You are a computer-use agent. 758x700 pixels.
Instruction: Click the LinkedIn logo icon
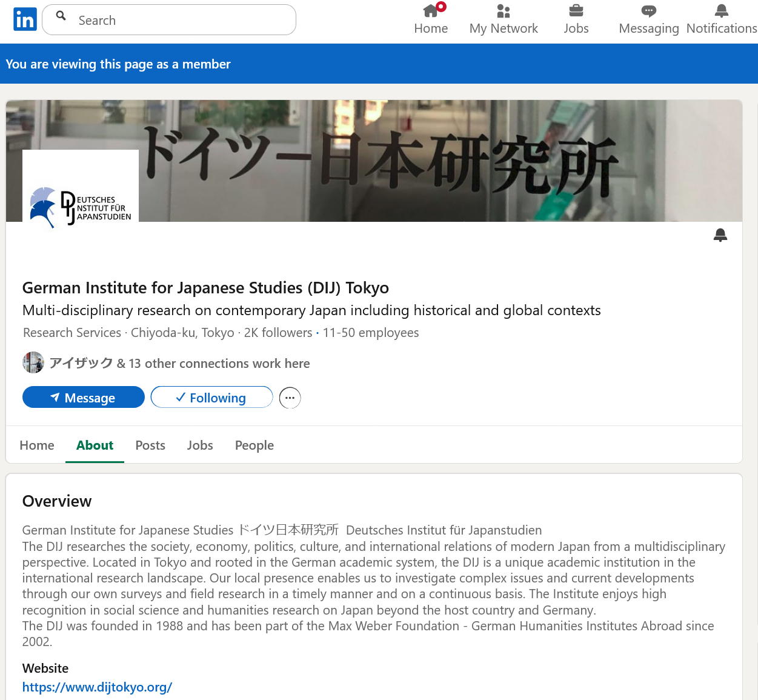(25, 19)
